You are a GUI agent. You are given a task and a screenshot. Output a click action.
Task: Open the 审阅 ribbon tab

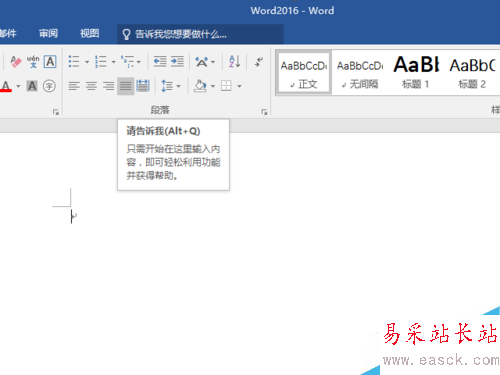48,33
